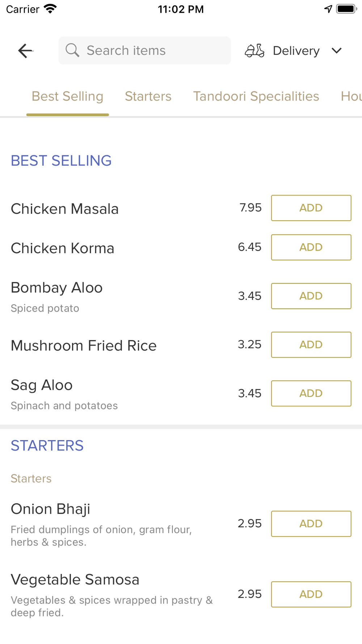Open the Delivery order type selector
Screen dimensions: 362x644
pos(294,51)
